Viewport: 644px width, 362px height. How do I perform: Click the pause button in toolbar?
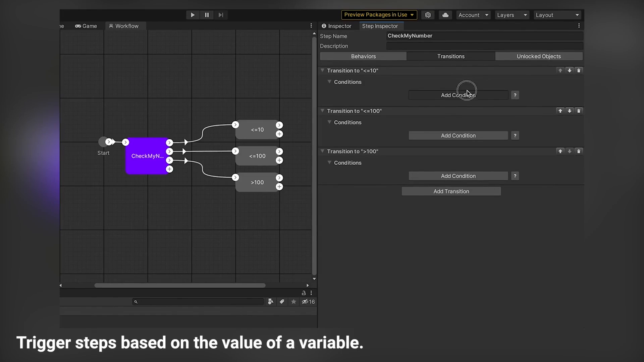pos(206,15)
